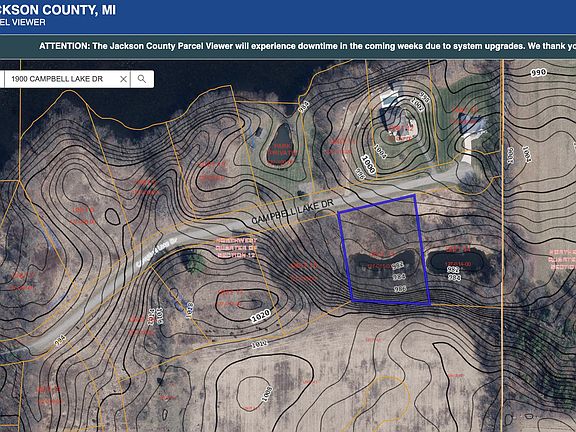Screen dimensions: 576x432
Task: Click the CAMPBELL LAKE DR road label on map
Action: click(x=292, y=212)
